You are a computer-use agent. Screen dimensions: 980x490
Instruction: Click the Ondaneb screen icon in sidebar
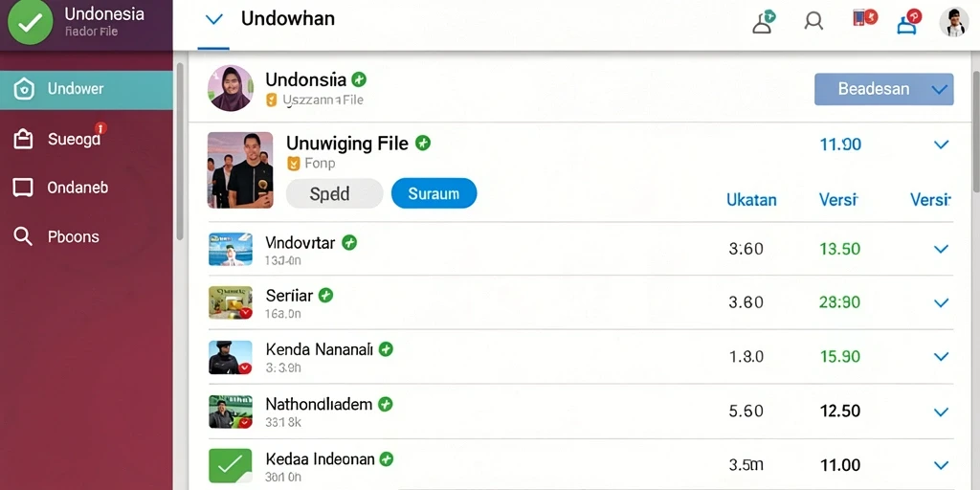click(x=23, y=188)
